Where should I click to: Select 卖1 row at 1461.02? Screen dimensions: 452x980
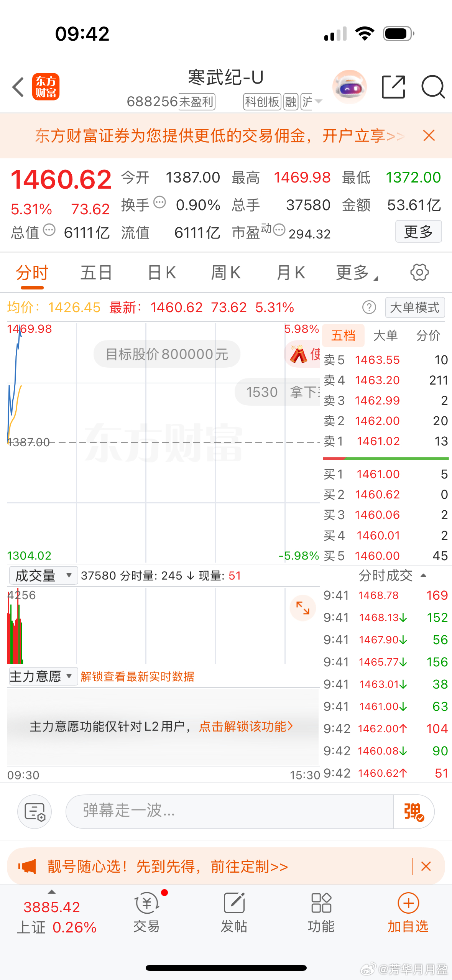click(x=386, y=441)
